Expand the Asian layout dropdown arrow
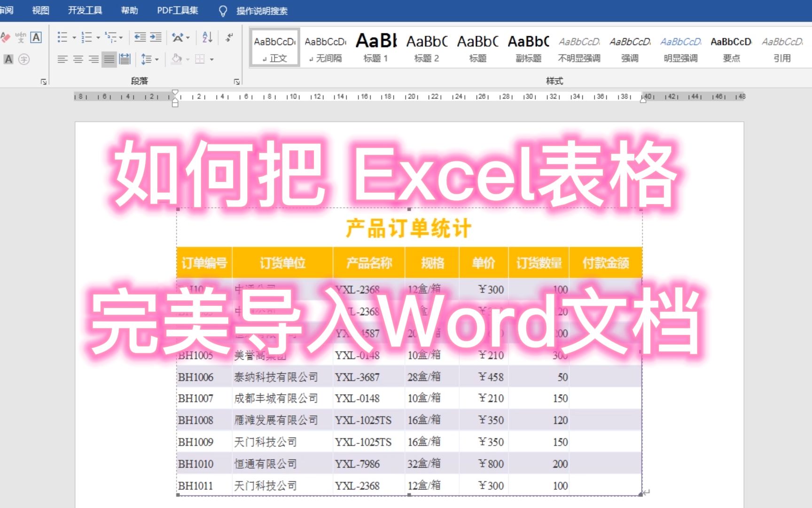 click(x=188, y=38)
